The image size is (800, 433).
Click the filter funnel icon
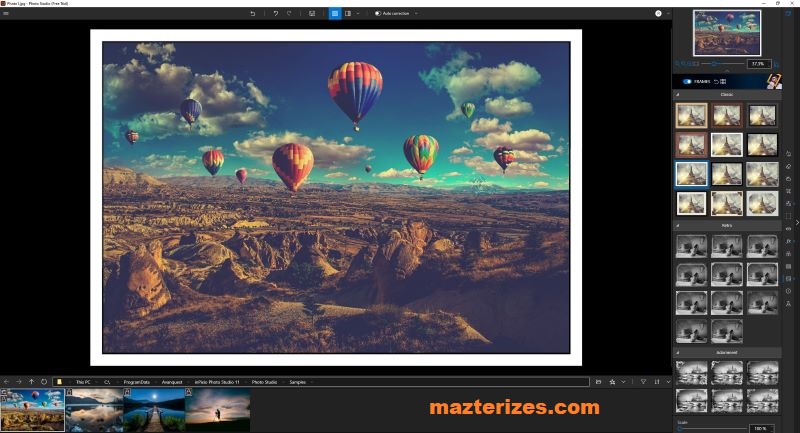643,381
